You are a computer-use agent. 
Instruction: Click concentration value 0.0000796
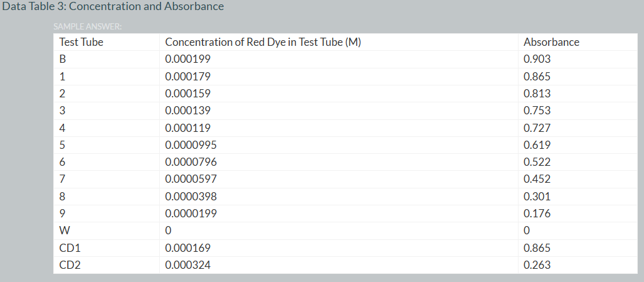pyautogui.click(x=191, y=162)
